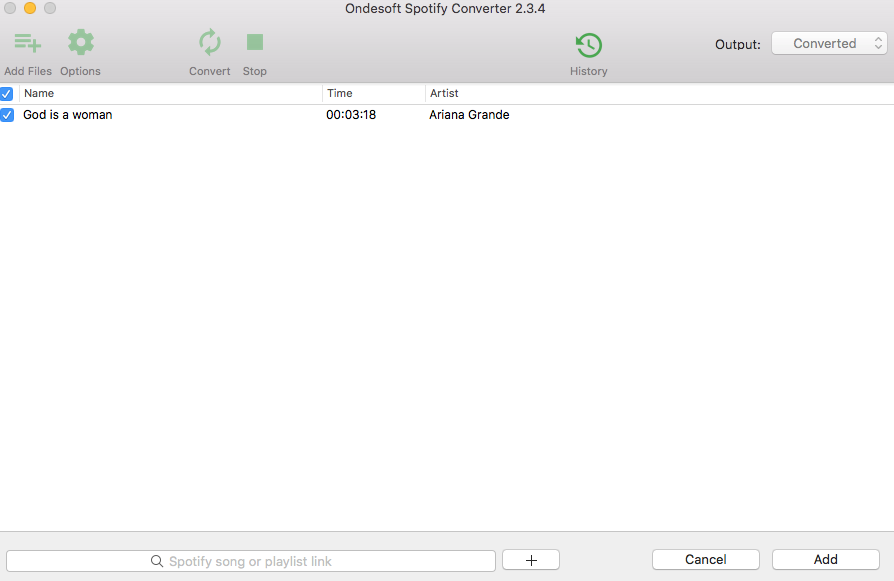The height and width of the screenshot is (581, 894).
Task: Click the Stop square icon
Action: (255, 42)
